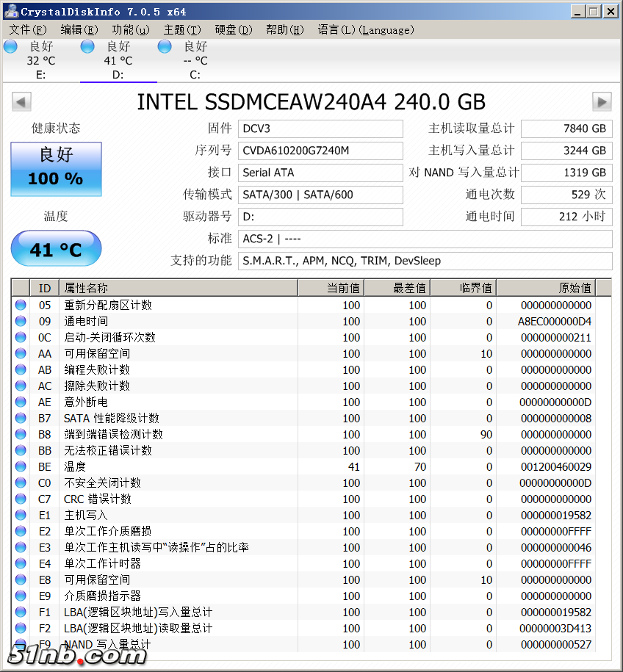
Task: Click the next disk right arrow button
Action: click(x=602, y=101)
